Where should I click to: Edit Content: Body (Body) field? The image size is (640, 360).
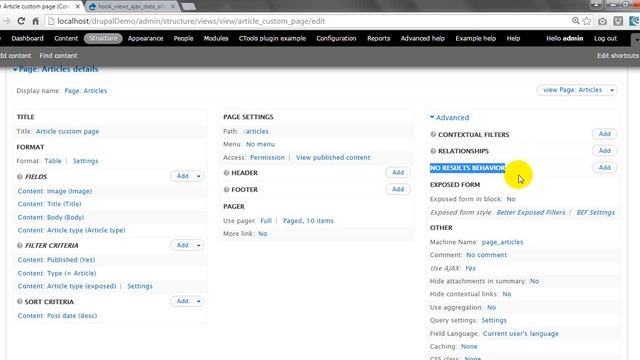coord(51,218)
